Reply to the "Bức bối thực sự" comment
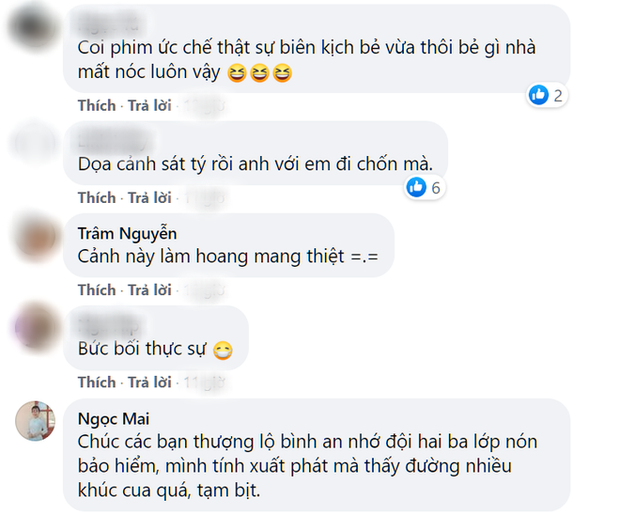 pyautogui.click(x=147, y=382)
